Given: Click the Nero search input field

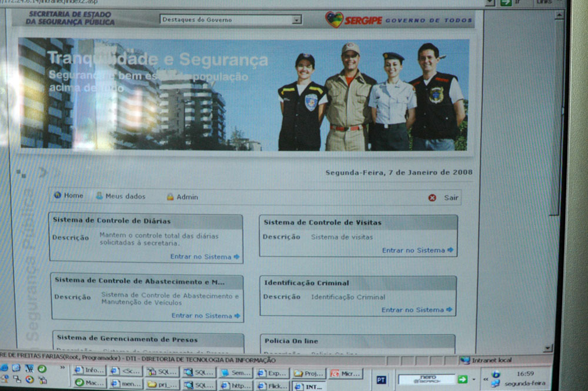Looking at the screenshot, I should [426, 379].
